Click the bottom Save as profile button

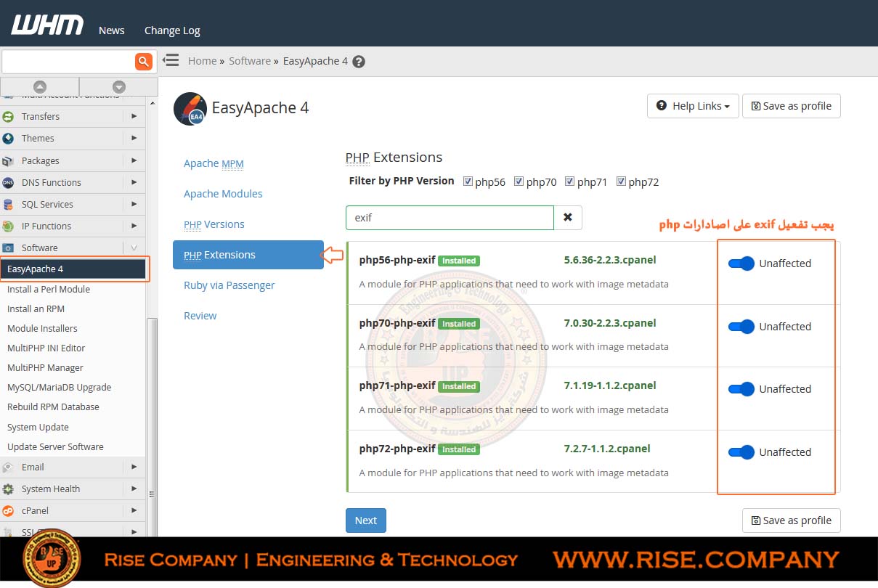(x=792, y=520)
